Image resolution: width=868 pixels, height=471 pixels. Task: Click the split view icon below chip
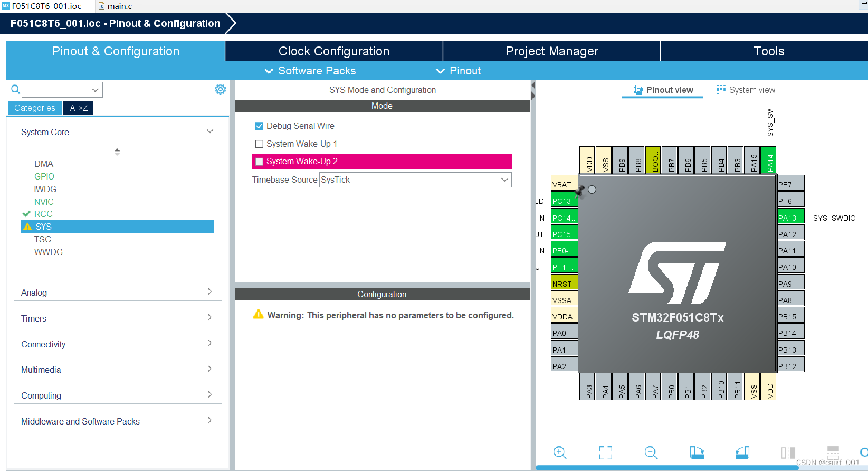point(788,453)
